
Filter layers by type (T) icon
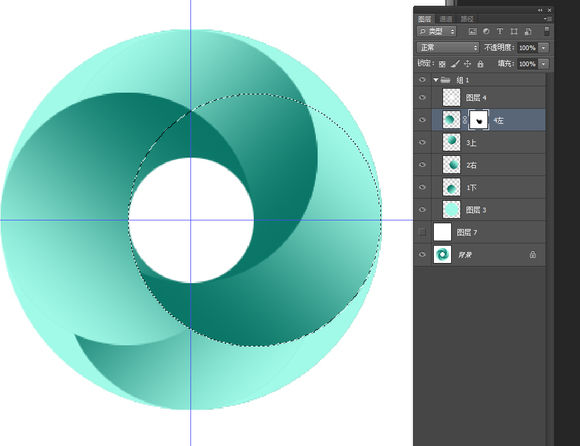tap(500, 31)
